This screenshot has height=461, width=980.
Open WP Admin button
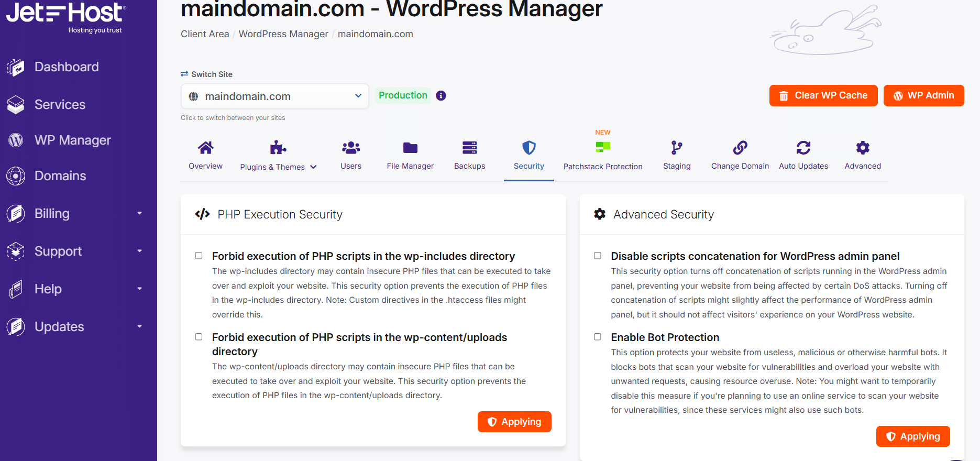click(x=923, y=95)
